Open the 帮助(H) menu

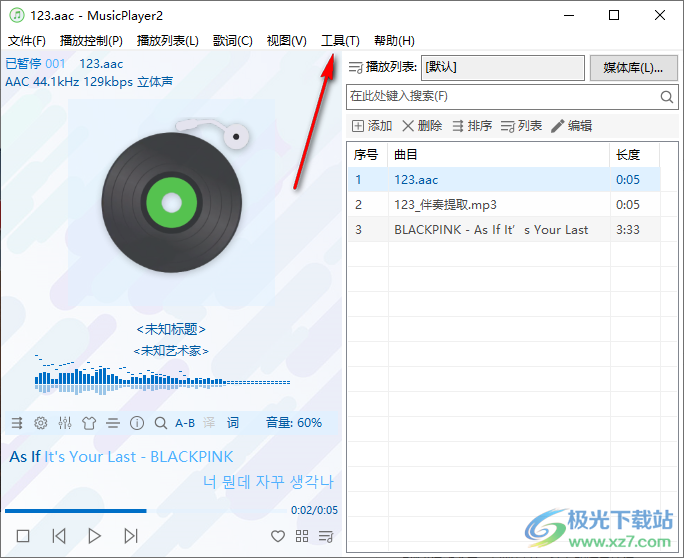(394, 41)
